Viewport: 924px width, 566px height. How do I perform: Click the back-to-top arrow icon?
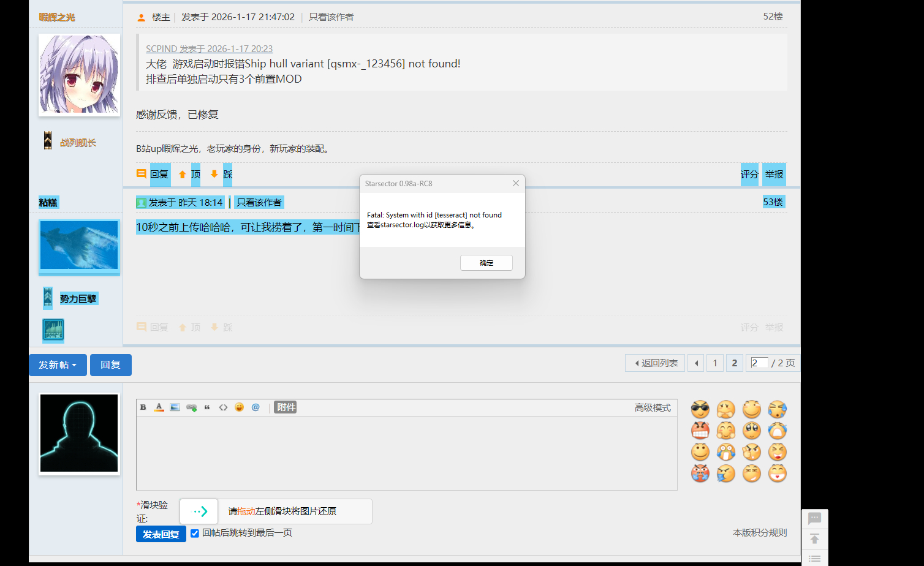coord(814,538)
